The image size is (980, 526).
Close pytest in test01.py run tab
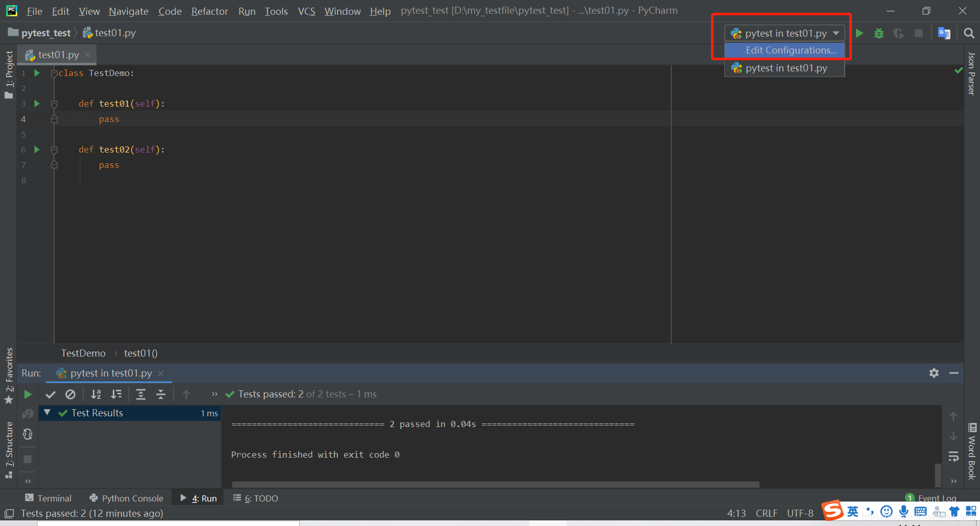(x=161, y=373)
